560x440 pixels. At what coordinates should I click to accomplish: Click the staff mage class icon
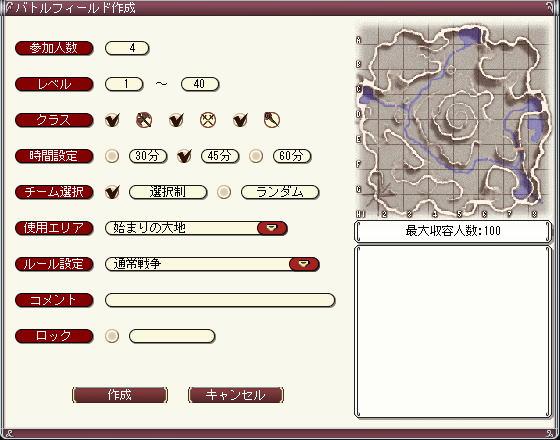tap(272, 120)
